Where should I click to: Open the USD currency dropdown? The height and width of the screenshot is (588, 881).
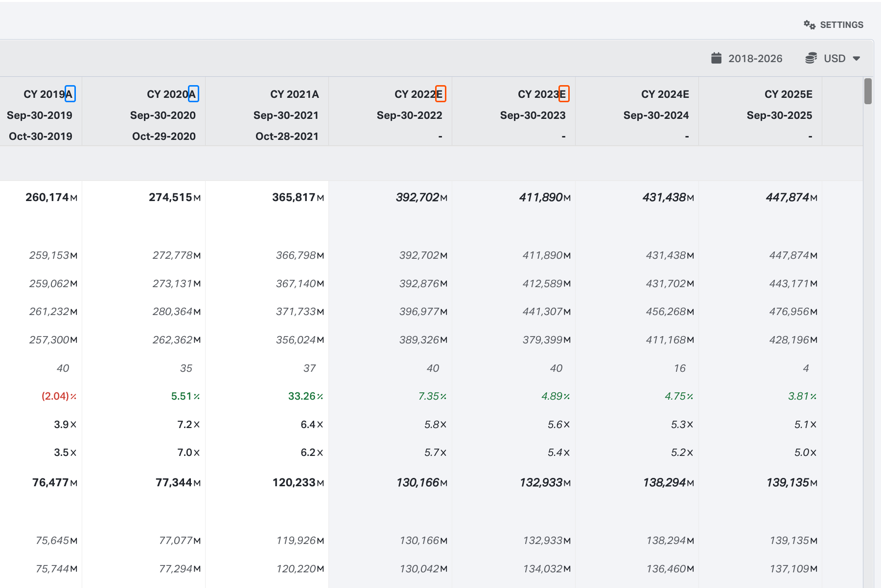click(x=834, y=59)
